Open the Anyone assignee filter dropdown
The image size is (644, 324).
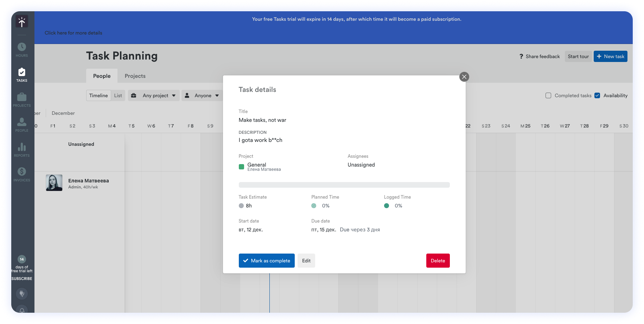pos(202,95)
